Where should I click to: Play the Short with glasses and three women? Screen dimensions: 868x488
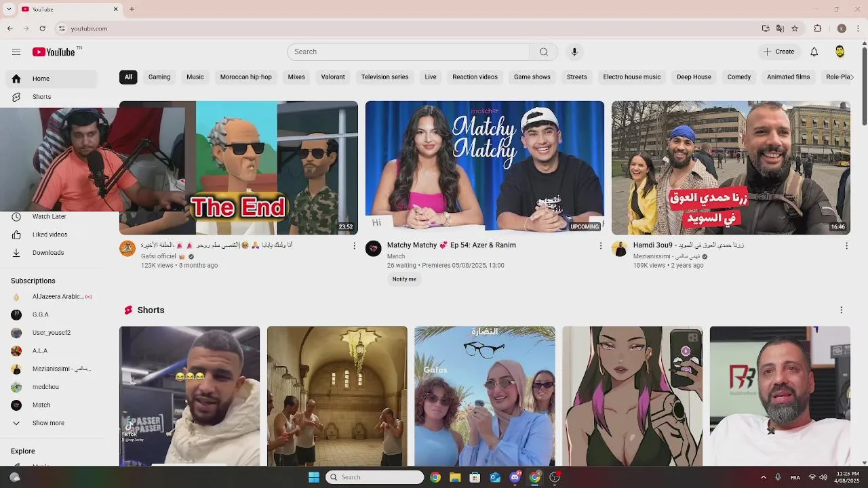click(484, 396)
